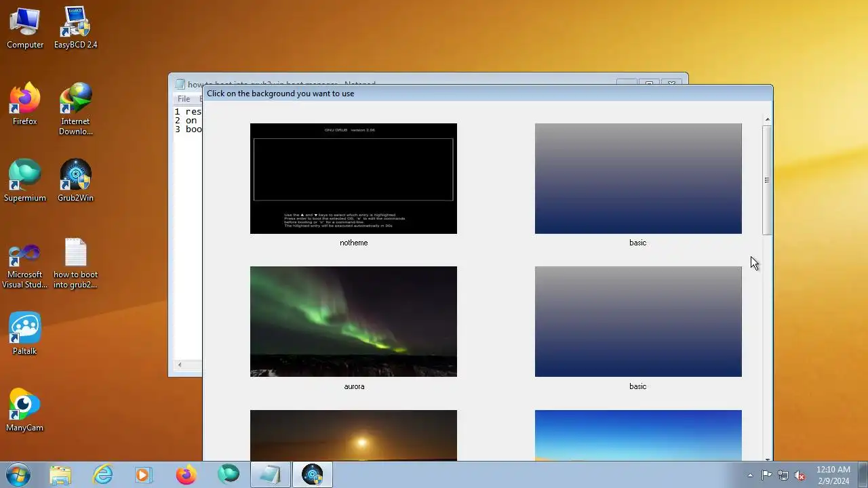Switch to the Notepad taskbar button

[x=270, y=475]
